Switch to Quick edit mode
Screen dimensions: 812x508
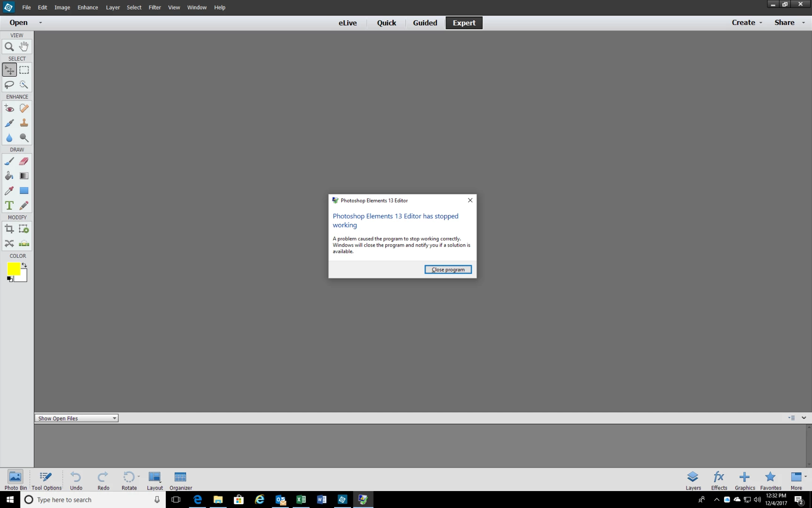pos(386,23)
